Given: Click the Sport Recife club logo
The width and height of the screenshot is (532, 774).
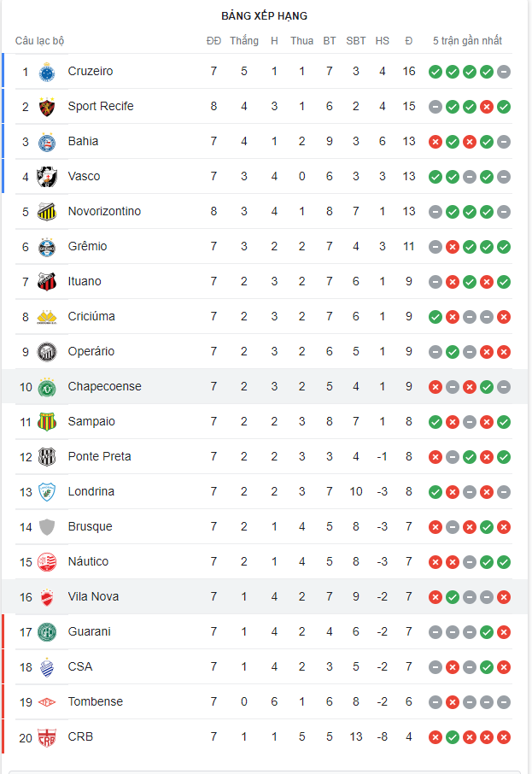Looking at the screenshot, I should [x=47, y=107].
